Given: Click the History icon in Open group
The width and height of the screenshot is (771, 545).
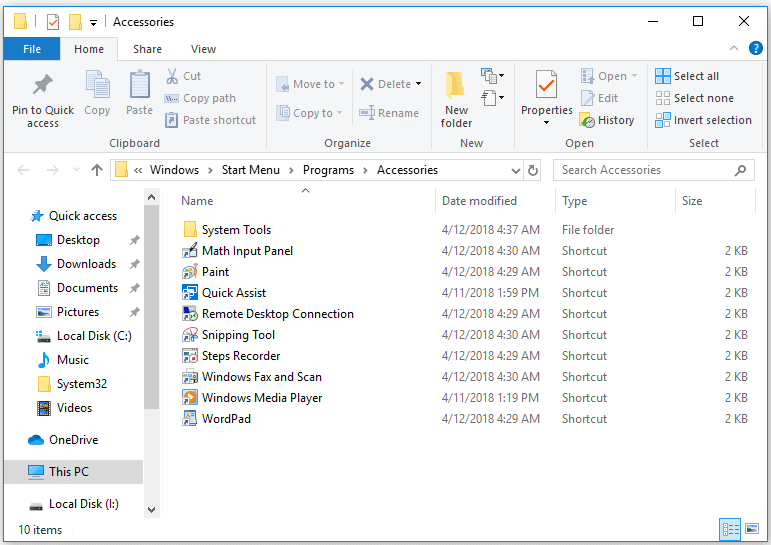Looking at the screenshot, I should [587, 121].
